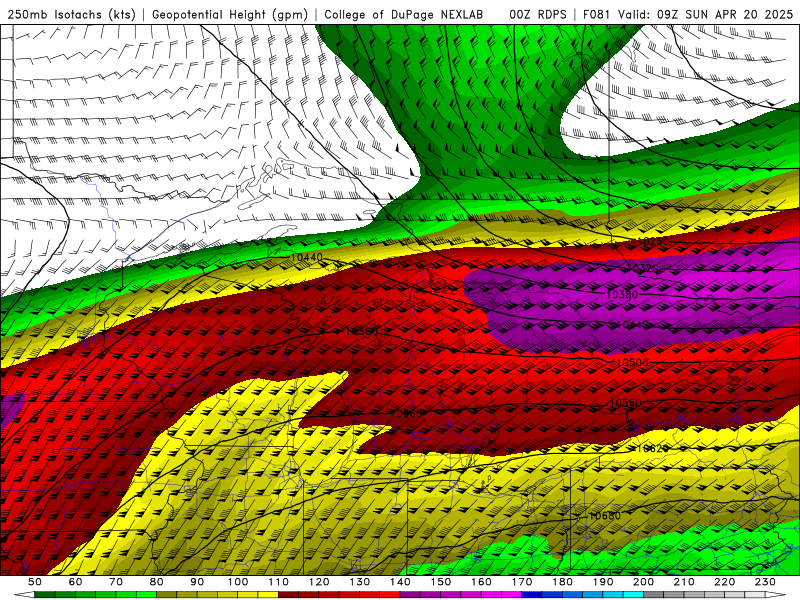Click the 140 label on the color scale
This screenshot has width=800, height=600.
pyautogui.click(x=400, y=582)
